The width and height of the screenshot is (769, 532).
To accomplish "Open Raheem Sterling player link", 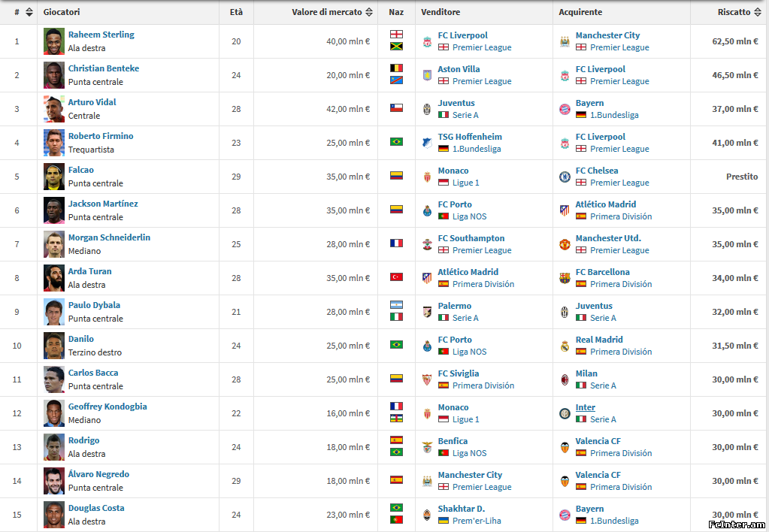I will pos(101,35).
